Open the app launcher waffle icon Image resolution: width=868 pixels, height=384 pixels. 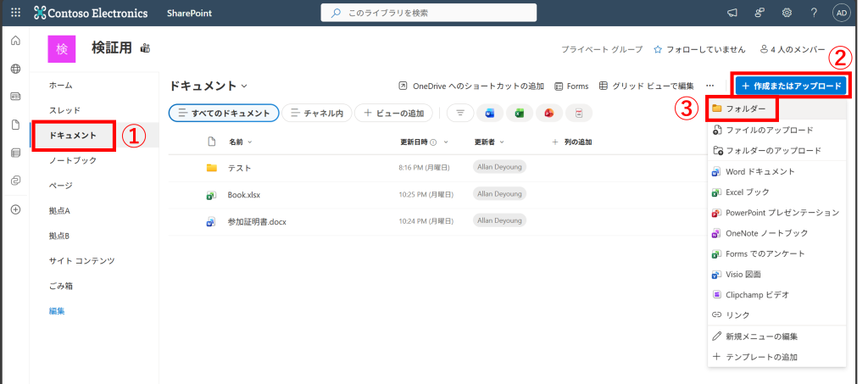15,13
